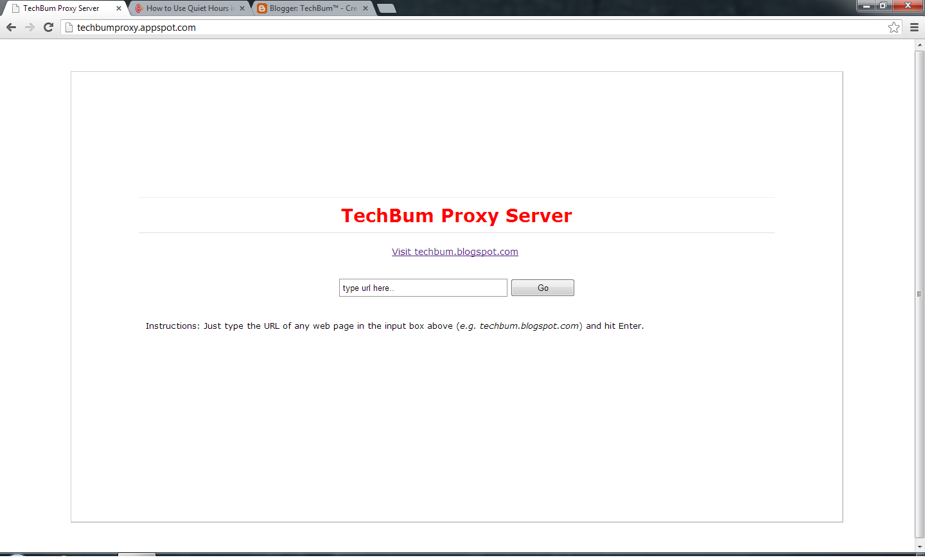Switch to the TechBum Proxy Server tab
Screen dimensions: 925x560
click(x=61, y=8)
